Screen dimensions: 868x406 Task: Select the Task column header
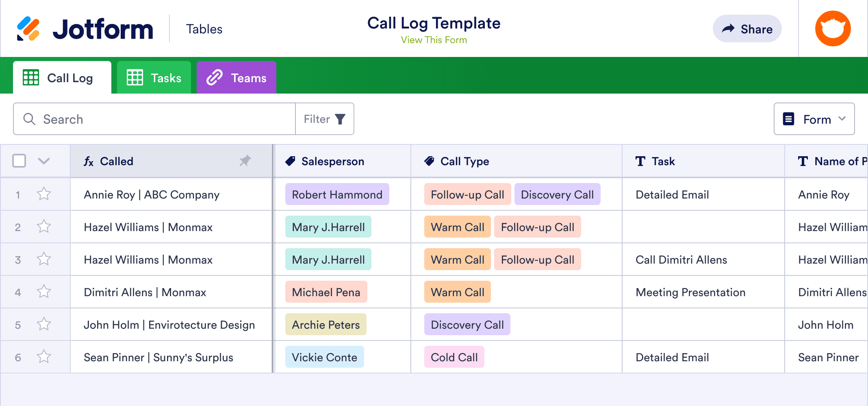(x=703, y=161)
